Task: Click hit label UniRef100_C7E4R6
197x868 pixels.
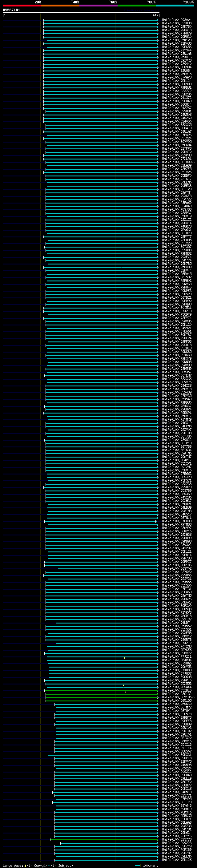Action: pos(176,135)
